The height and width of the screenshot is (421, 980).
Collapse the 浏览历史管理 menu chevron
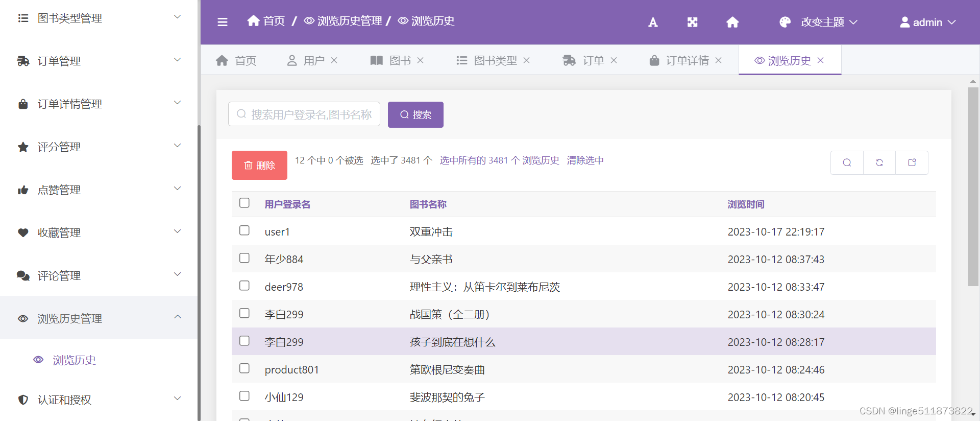[178, 317]
